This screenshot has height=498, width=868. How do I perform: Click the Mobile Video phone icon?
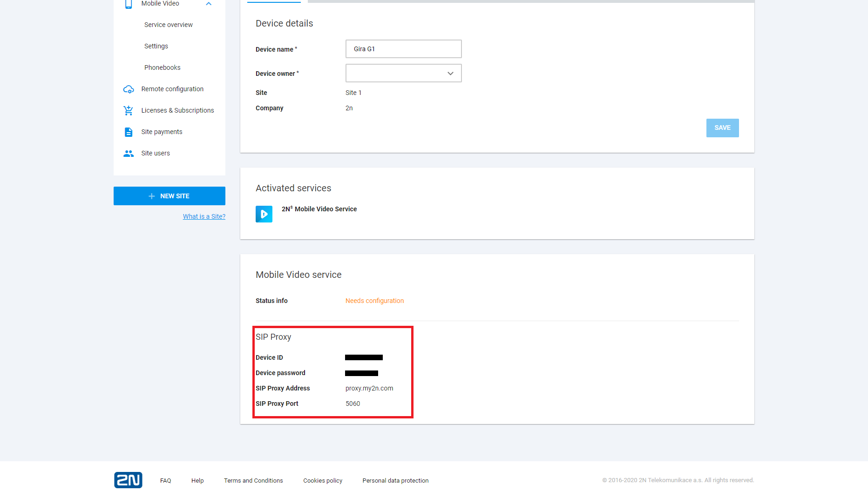pos(129,4)
